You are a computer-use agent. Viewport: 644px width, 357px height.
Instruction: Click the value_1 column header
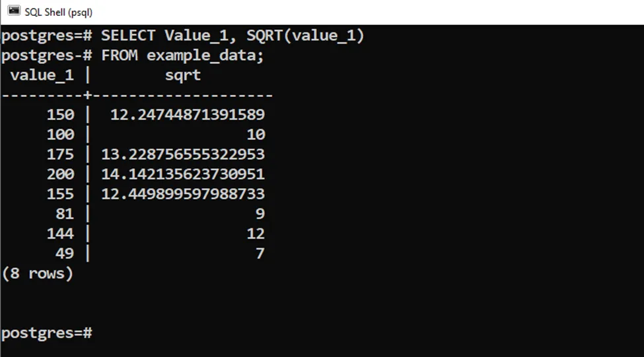42,75
